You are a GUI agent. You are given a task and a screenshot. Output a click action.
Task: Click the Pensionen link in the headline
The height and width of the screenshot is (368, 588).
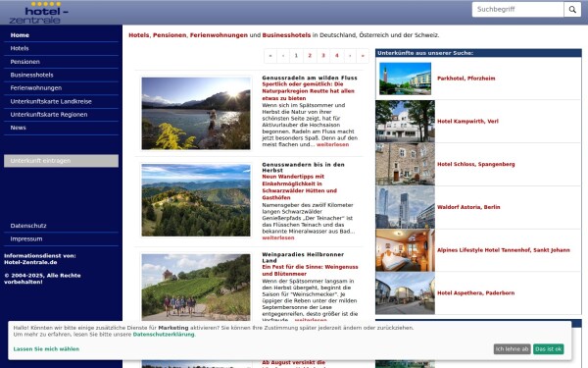point(170,35)
